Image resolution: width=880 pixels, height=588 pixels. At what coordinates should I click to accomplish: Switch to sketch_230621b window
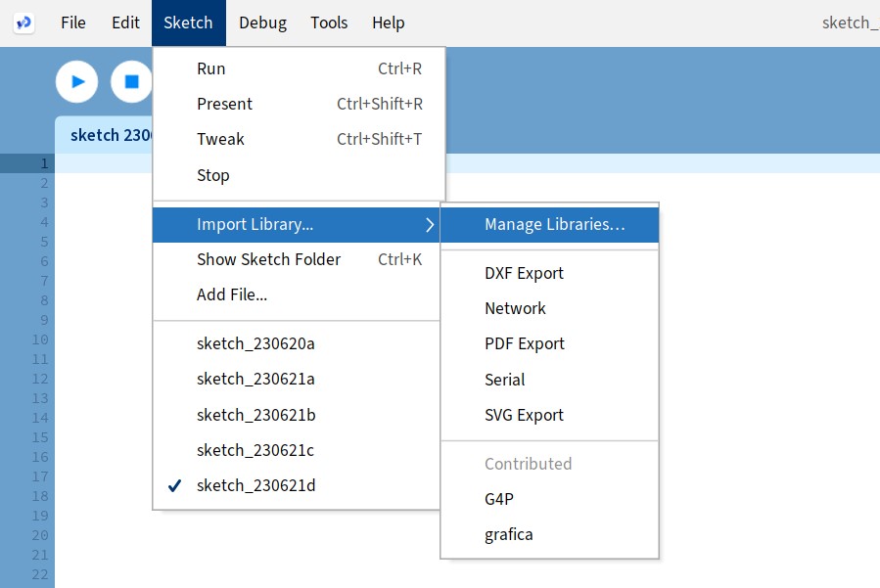coord(255,415)
